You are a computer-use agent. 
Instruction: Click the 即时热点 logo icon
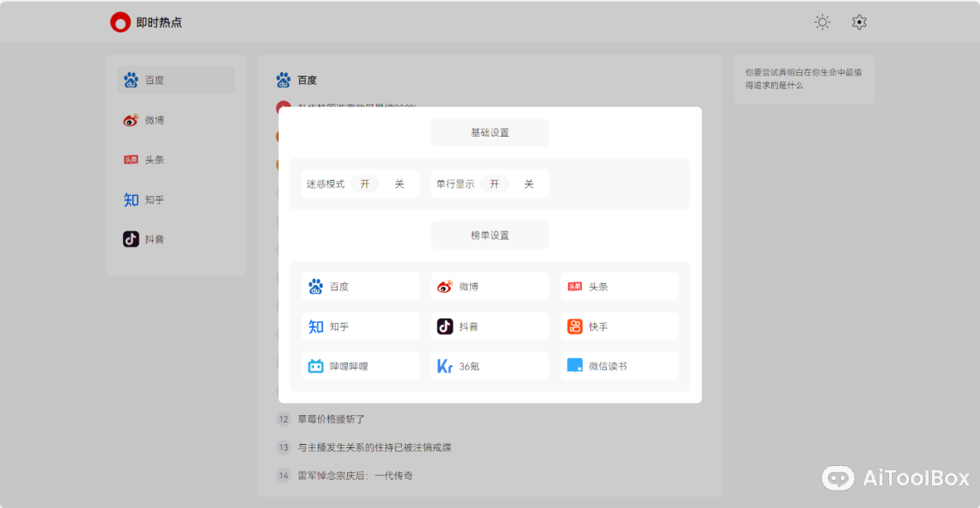[x=119, y=22]
